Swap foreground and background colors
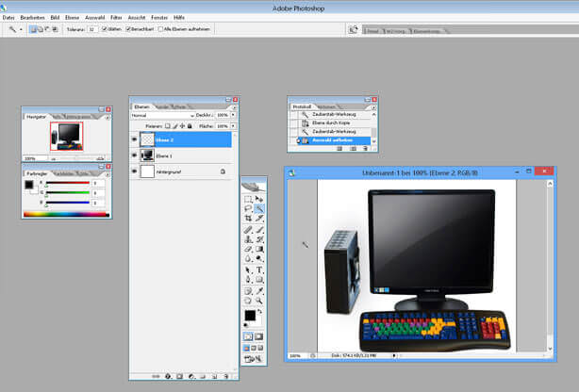579x392 pixels. 260,312
